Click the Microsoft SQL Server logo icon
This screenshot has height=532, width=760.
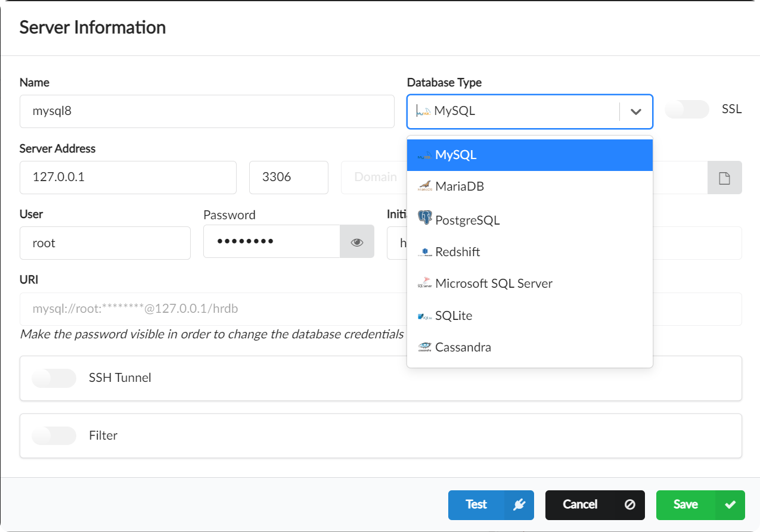click(x=424, y=284)
